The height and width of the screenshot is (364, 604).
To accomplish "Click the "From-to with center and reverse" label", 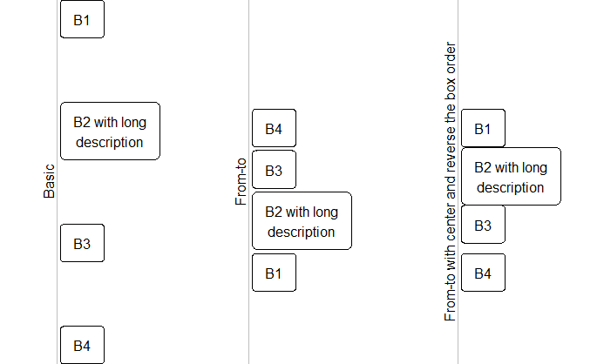I will (451, 181).
